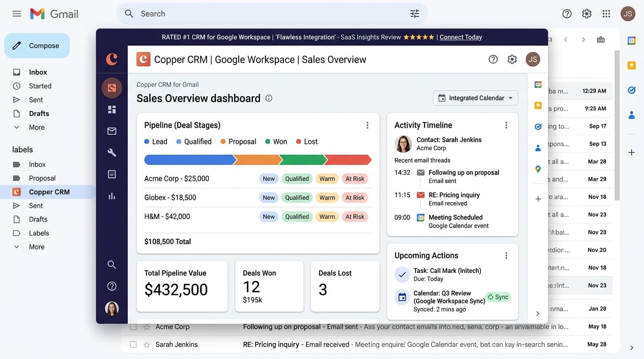Open Gmail settings gear in top bar

586,14
